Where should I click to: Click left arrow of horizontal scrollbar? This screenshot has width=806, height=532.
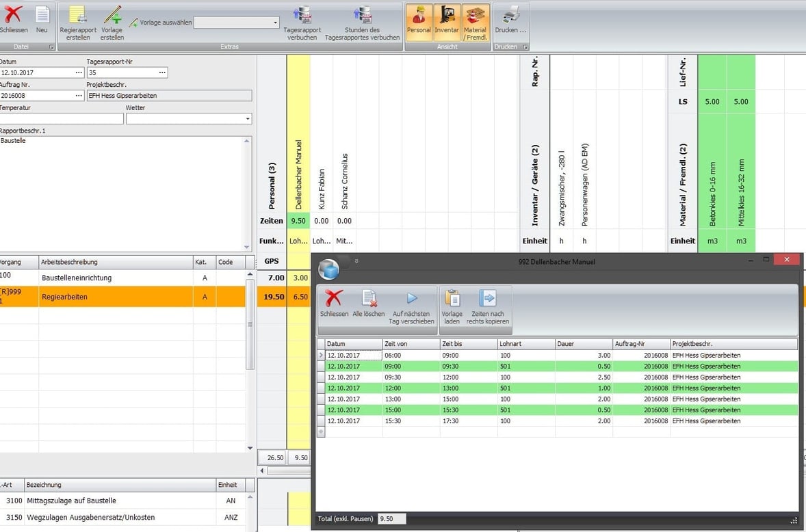click(x=262, y=470)
